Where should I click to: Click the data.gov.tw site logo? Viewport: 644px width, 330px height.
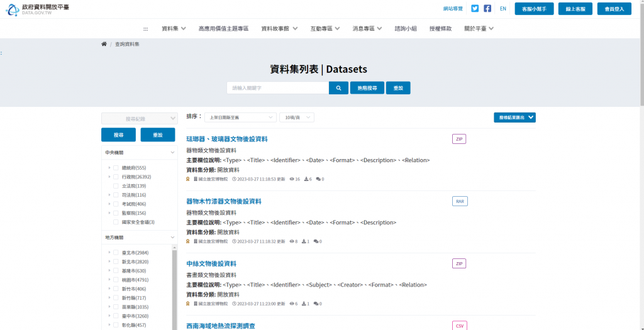click(x=37, y=9)
